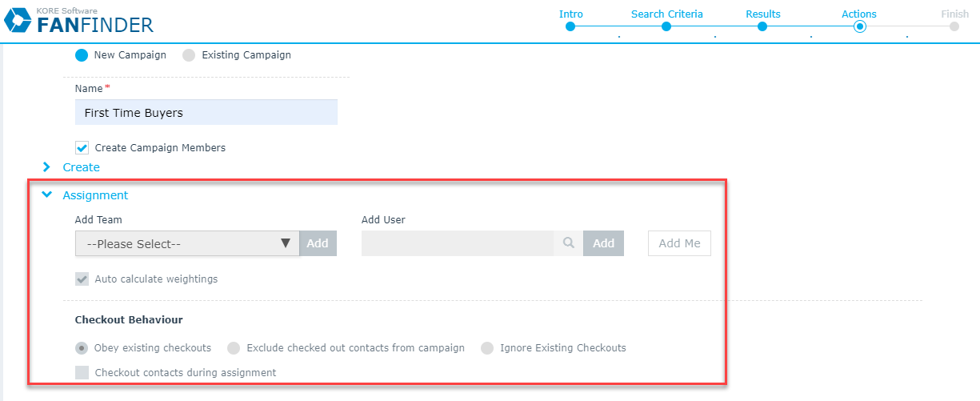
Task: Select the New Campaign radio button
Action: point(82,55)
